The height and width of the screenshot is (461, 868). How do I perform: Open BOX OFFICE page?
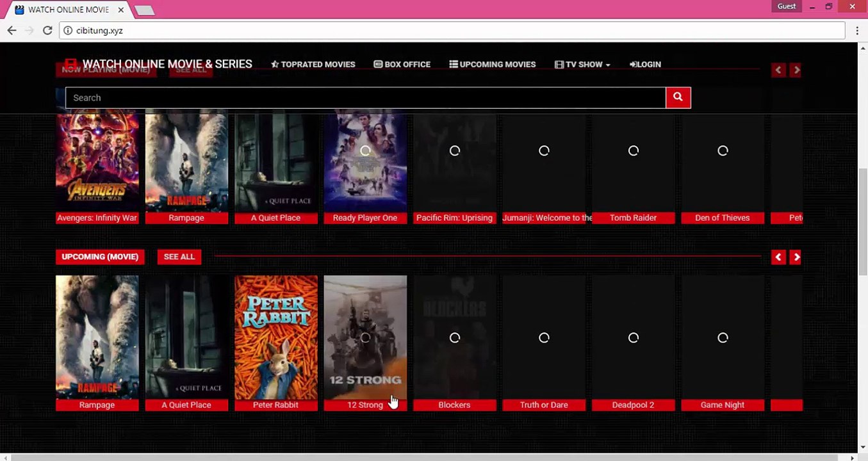pyautogui.click(x=402, y=64)
